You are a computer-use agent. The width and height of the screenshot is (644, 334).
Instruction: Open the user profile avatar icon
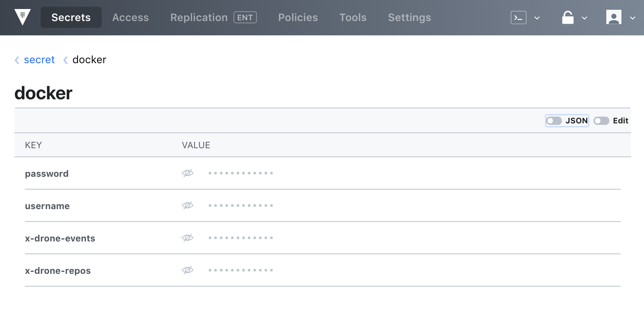tap(614, 17)
